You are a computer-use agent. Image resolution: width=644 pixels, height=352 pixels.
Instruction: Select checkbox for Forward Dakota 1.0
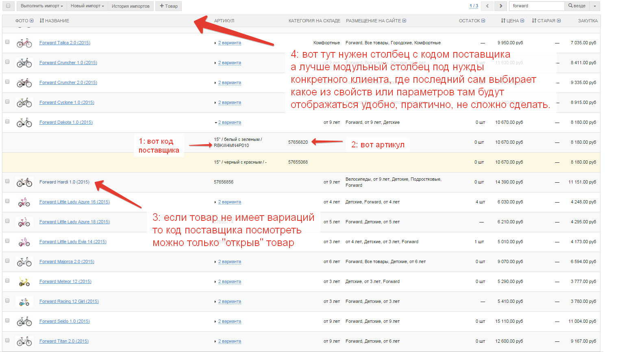[x=7, y=121]
